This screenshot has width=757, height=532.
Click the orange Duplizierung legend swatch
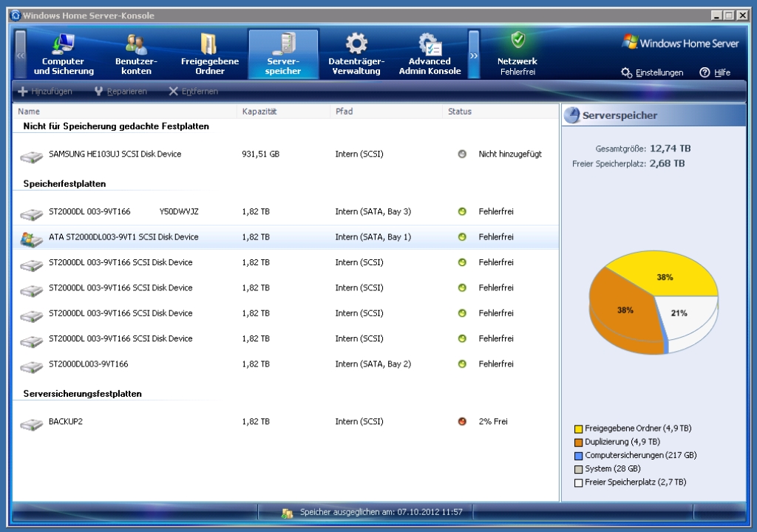[578, 442]
